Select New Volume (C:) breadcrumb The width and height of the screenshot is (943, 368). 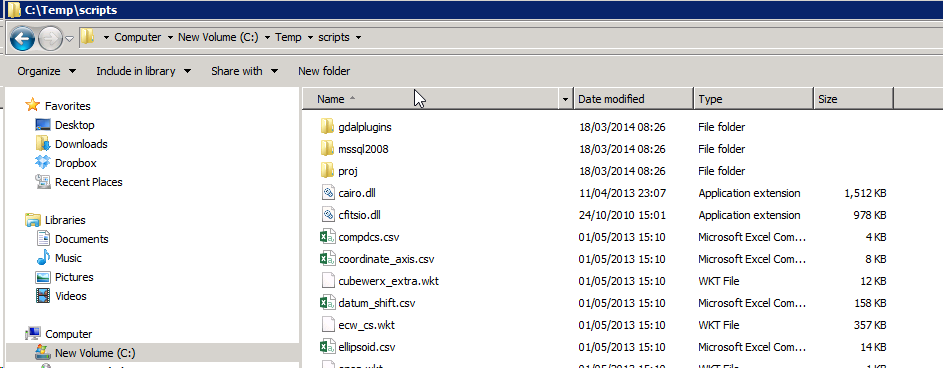218,37
